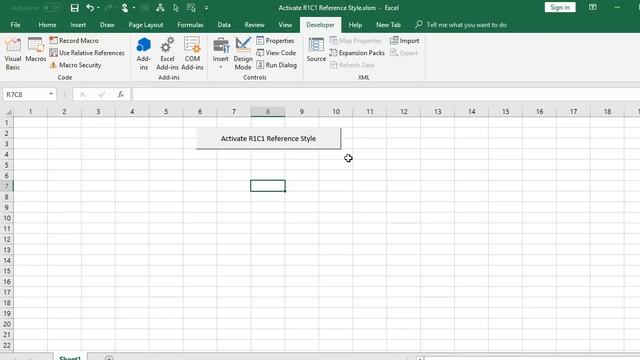640x360 pixels.
Task: Open XML Expansion Packs
Action: (357, 53)
